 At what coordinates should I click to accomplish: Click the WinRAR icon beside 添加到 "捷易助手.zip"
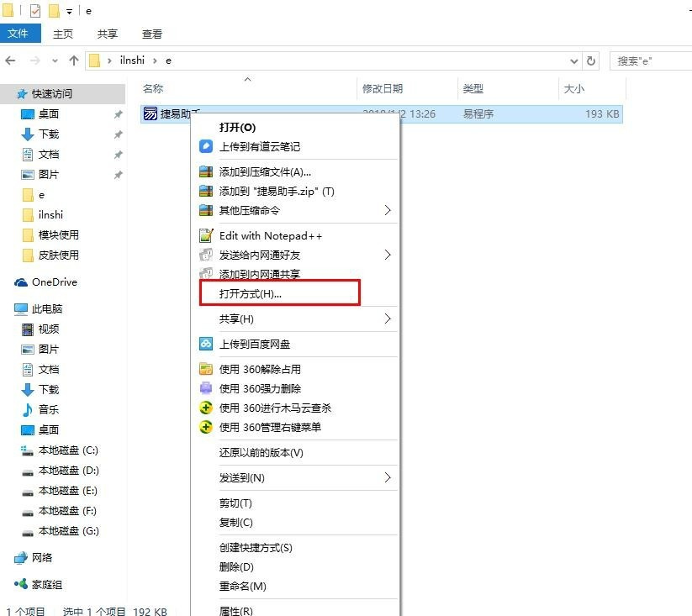coord(206,191)
